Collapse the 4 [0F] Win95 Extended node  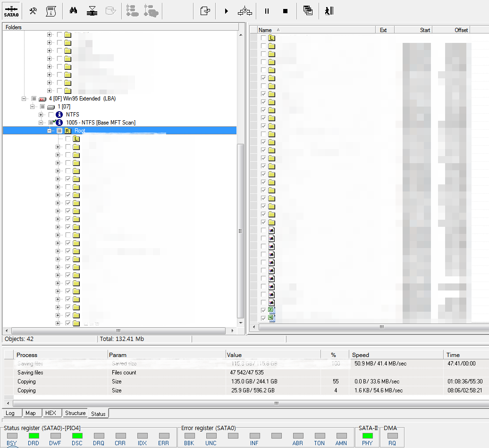coord(24,99)
